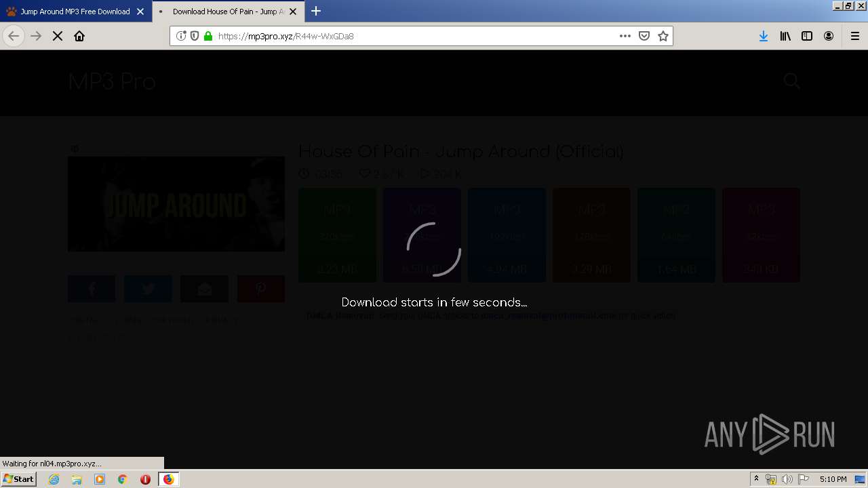The height and width of the screenshot is (488, 868).
Task: Go forward to the next page
Action: coord(36,36)
